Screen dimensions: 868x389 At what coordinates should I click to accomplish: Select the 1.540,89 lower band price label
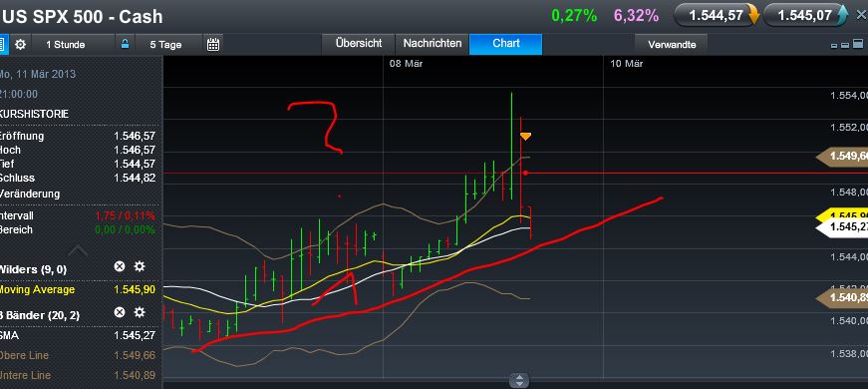[x=842, y=298]
